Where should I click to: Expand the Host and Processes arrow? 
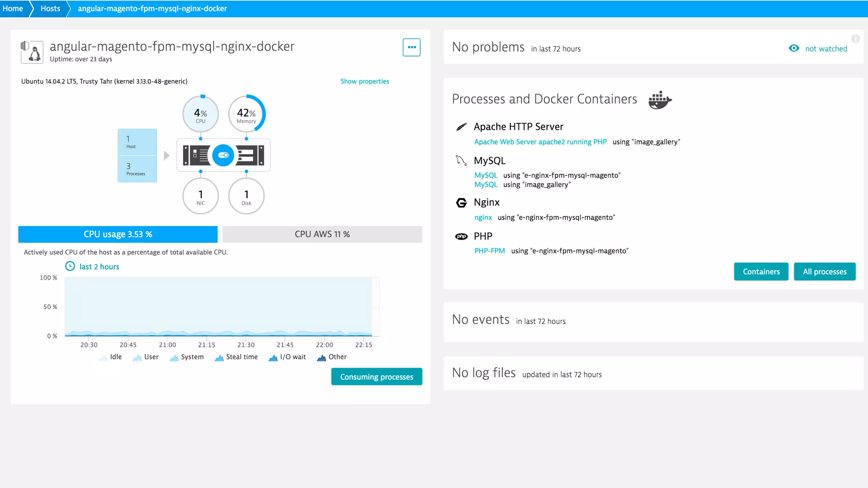[x=167, y=155]
